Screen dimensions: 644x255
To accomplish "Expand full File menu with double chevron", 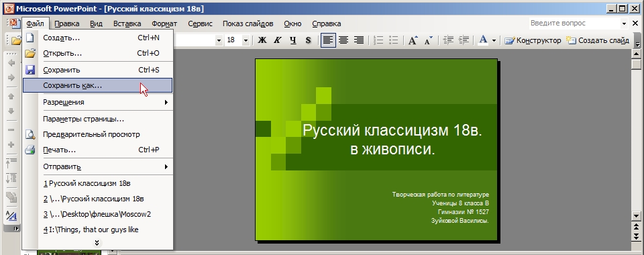I will coord(97,243).
